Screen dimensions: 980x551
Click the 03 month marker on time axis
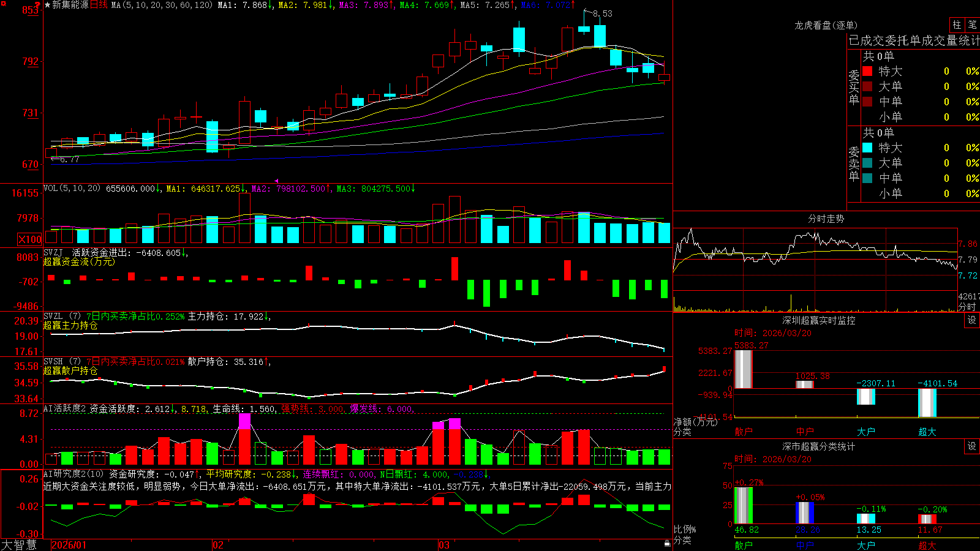(444, 545)
